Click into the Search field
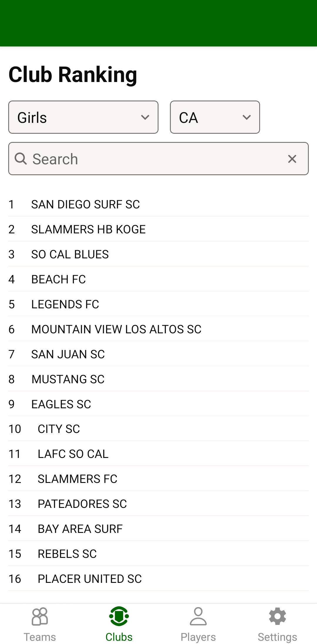Viewport: 317px width, 644px height. click(x=153, y=159)
